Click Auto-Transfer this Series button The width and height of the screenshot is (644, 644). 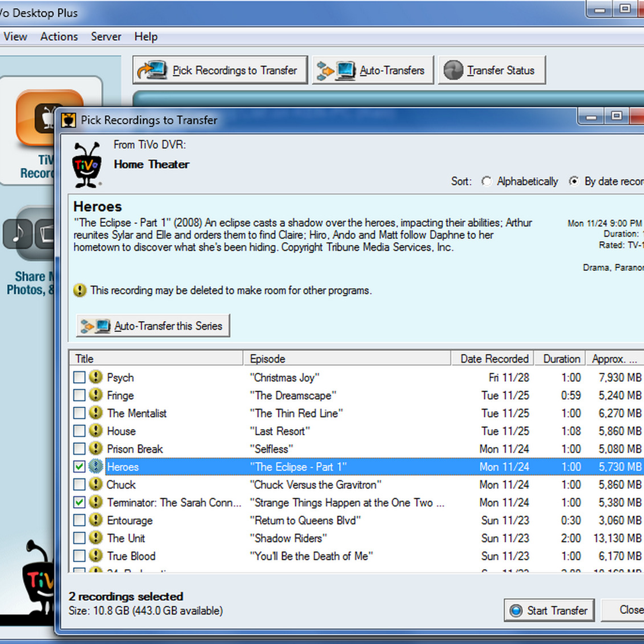coord(153,326)
